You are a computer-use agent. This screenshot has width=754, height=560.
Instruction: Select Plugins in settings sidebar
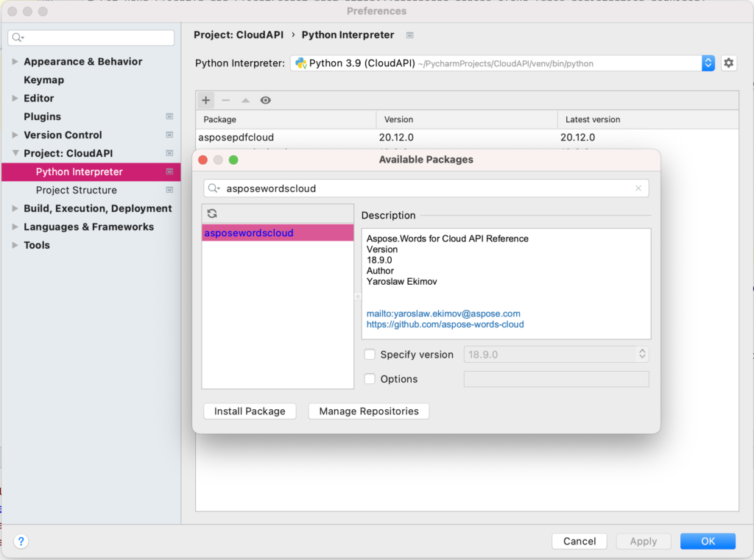tap(42, 116)
